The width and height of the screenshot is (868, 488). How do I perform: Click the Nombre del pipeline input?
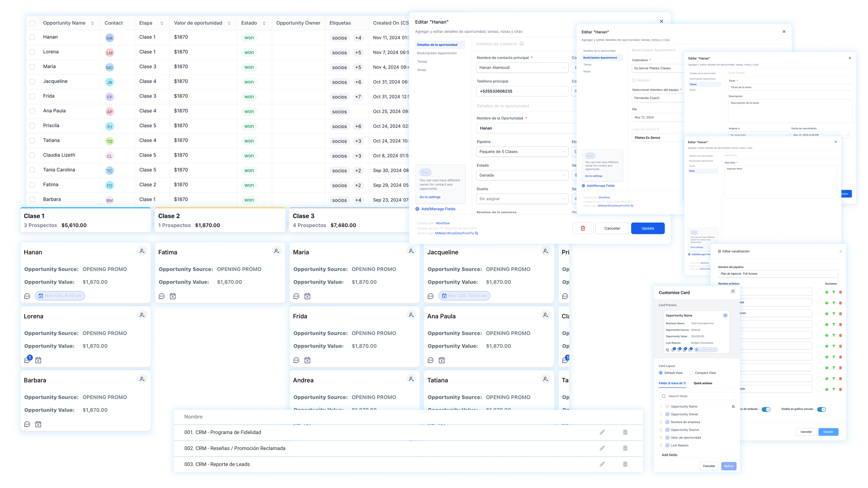[778, 274]
